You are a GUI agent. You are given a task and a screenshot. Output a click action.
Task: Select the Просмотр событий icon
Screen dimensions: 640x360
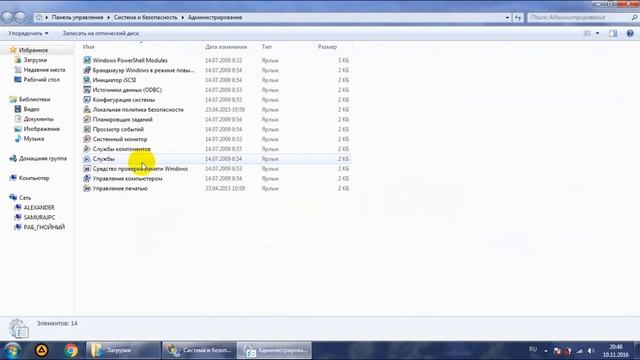coord(87,129)
